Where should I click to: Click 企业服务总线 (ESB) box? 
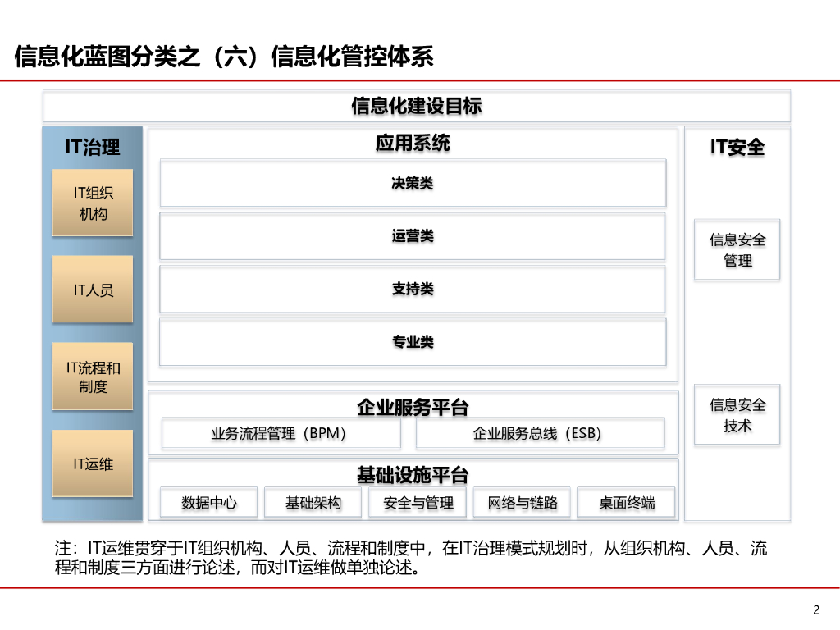click(540, 433)
